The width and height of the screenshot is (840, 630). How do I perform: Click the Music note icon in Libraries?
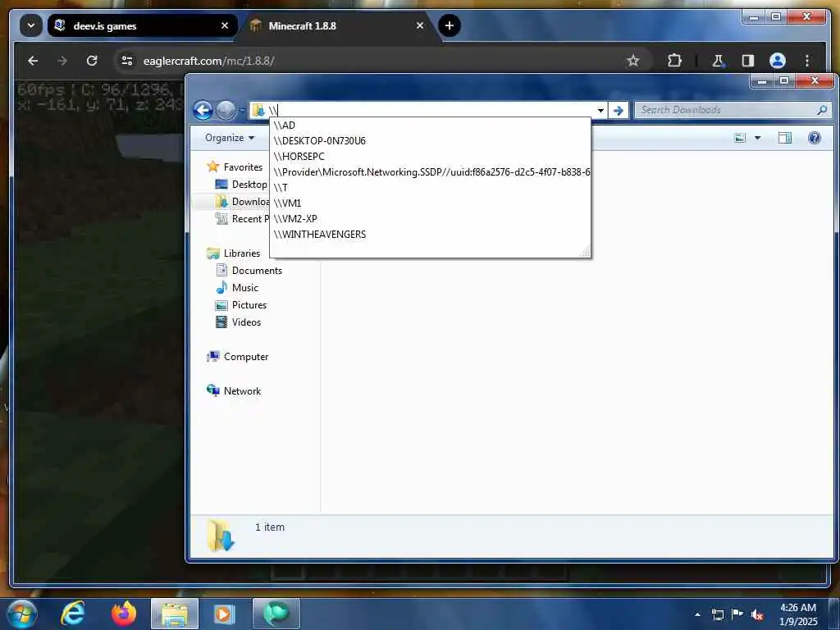pyautogui.click(x=221, y=288)
